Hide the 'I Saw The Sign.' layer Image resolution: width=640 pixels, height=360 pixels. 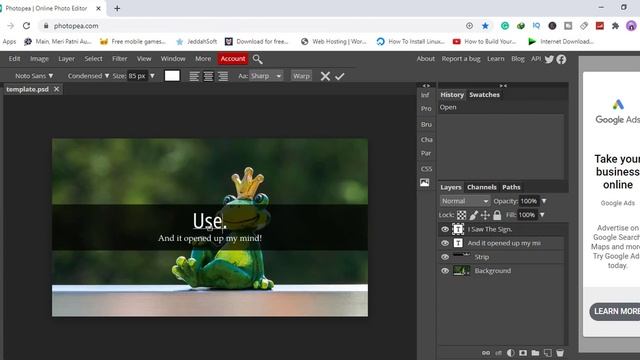coord(445,229)
